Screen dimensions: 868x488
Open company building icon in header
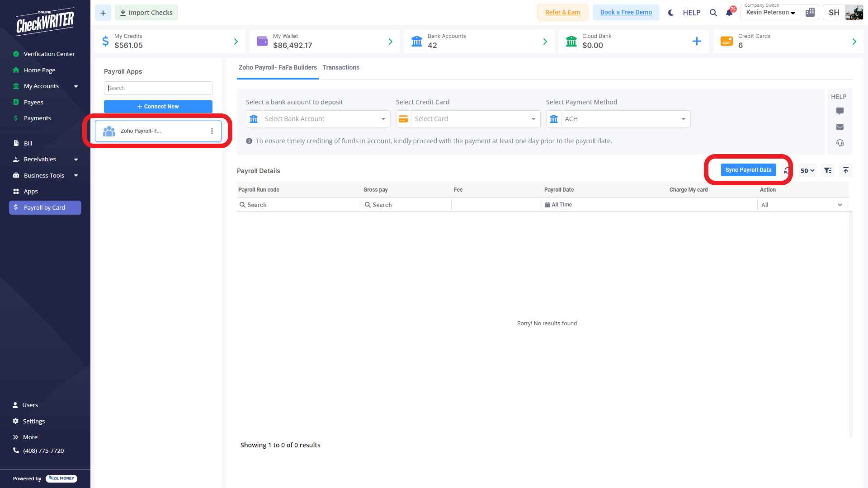point(810,13)
